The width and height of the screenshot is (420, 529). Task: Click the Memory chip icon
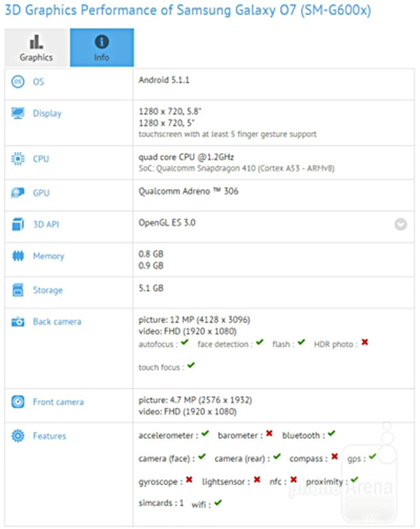[18, 256]
